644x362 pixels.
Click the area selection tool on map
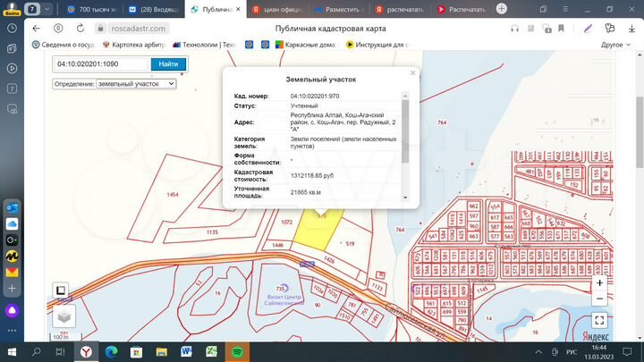(x=61, y=290)
